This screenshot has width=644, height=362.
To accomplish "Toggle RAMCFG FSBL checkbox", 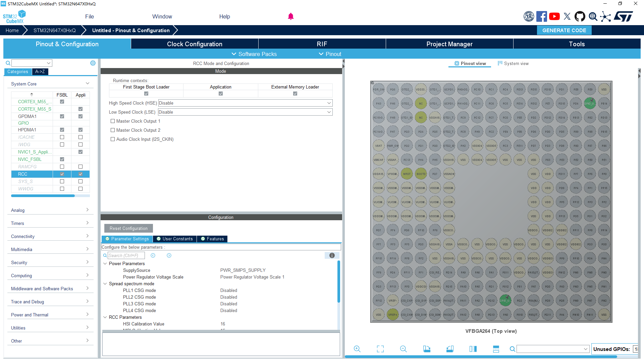I will (x=62, y=167).
